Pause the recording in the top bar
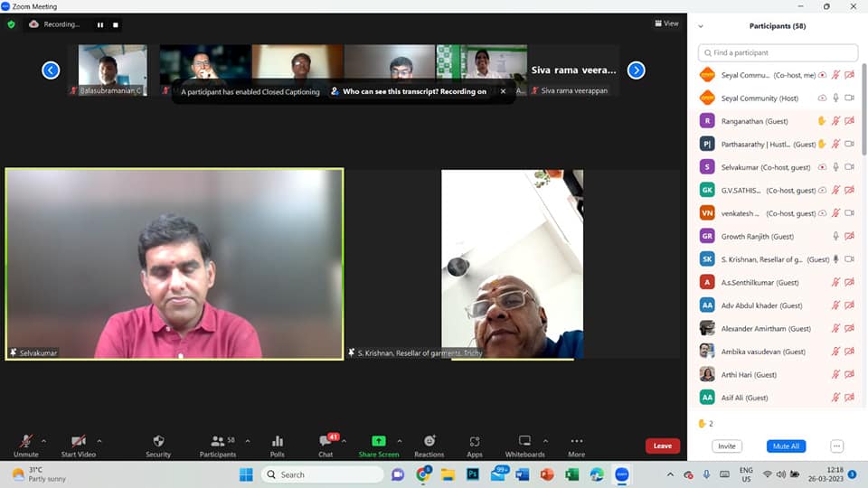Viewport: 868px width, 488px height. coord(100,24)
